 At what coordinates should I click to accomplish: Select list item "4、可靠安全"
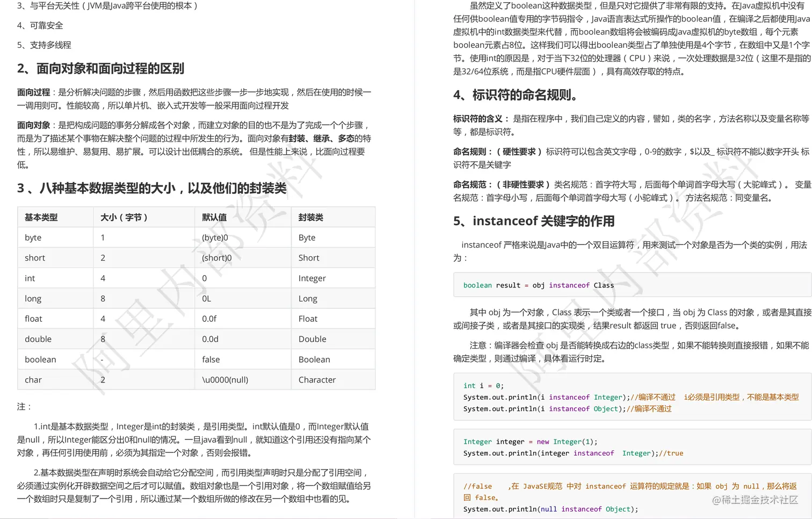click(40, 25)
